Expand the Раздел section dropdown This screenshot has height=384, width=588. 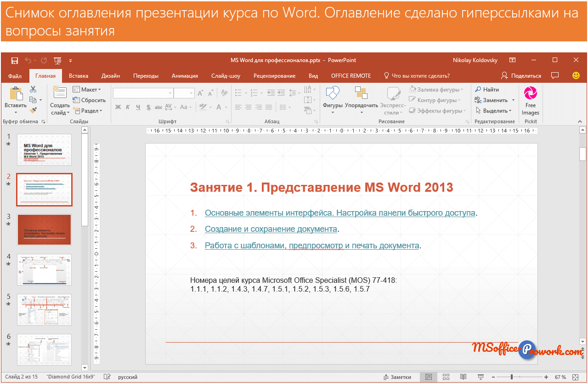[88, 110]
